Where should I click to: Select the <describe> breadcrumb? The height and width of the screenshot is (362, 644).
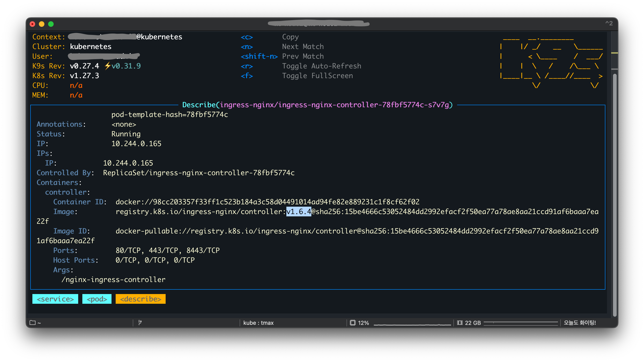(x=140, y=299)
